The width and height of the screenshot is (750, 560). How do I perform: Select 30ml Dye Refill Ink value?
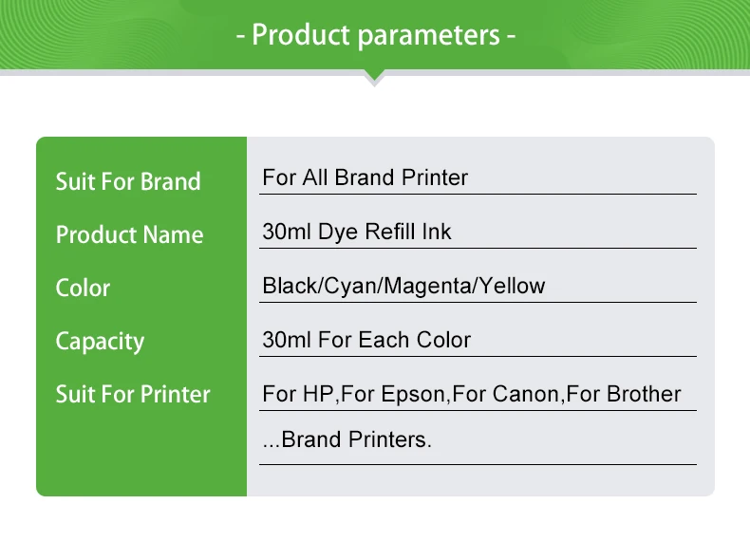[x=356, y=232]
